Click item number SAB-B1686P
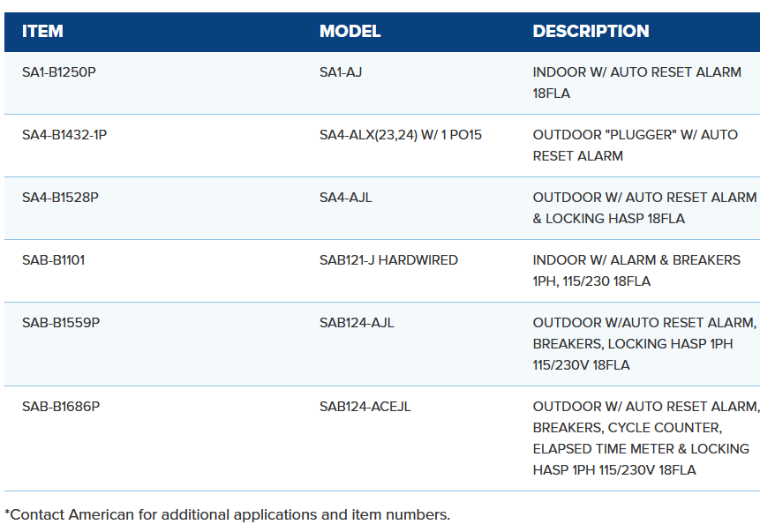Screen dimensions: 760x532 (61, 407)
